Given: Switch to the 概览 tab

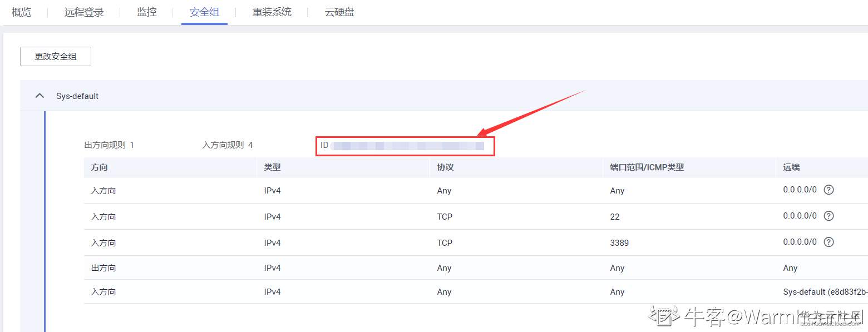Looking at the screenshot, I should 22,12.
